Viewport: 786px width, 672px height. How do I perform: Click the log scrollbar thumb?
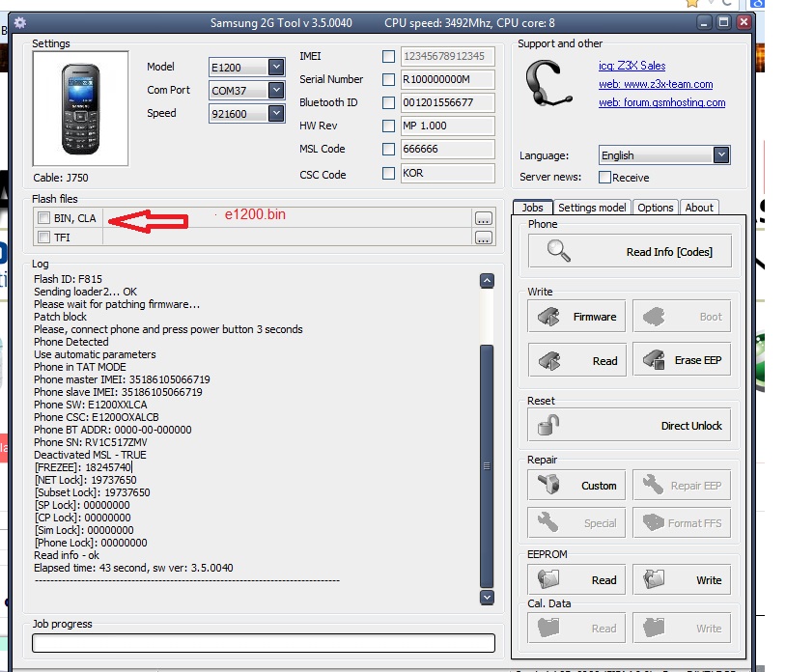point(487,466)
